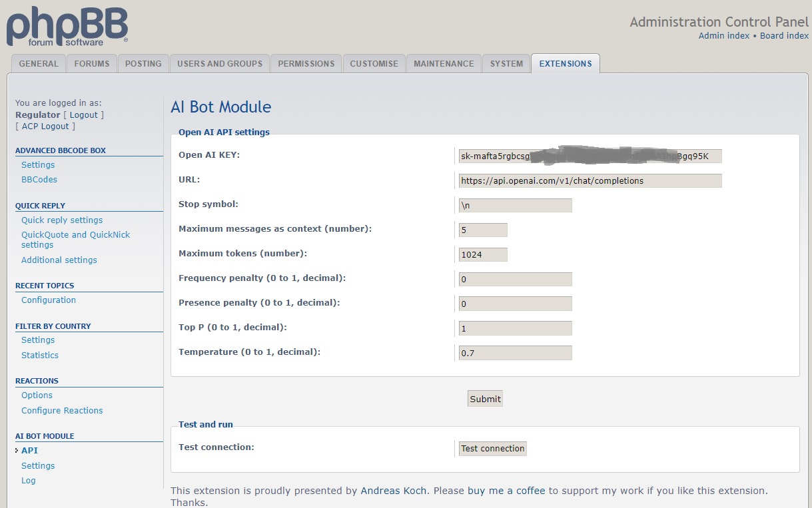Follow the Admin index link
Viewport: 812px width, 508px height.
pyautogui.click(x=724, y=36)
